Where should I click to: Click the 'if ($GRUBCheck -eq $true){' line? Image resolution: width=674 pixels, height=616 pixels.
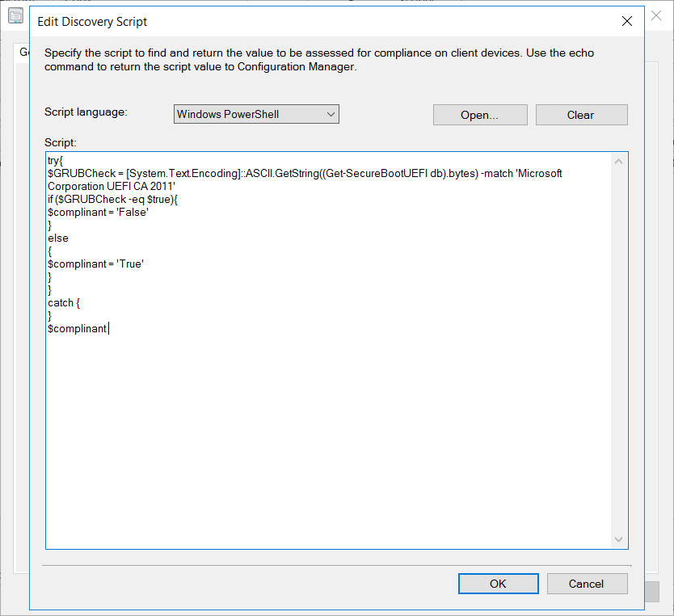coord(112,200)
